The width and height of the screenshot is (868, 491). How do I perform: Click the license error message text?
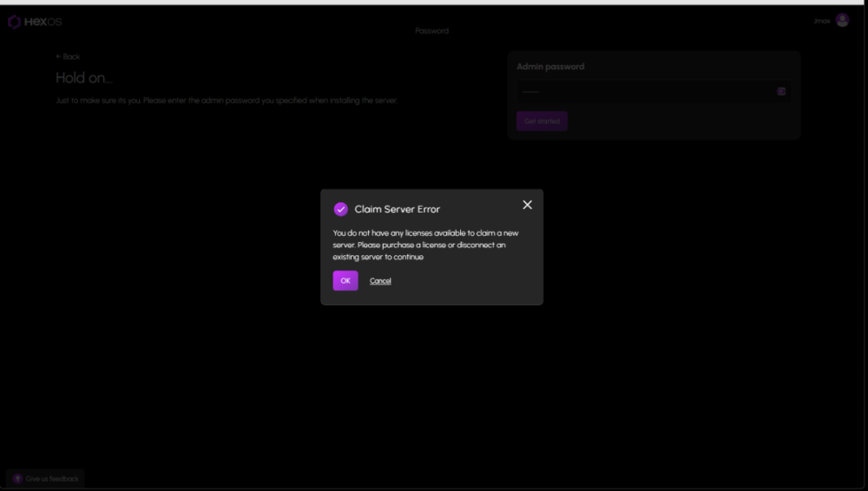click(x=425, y=245)
